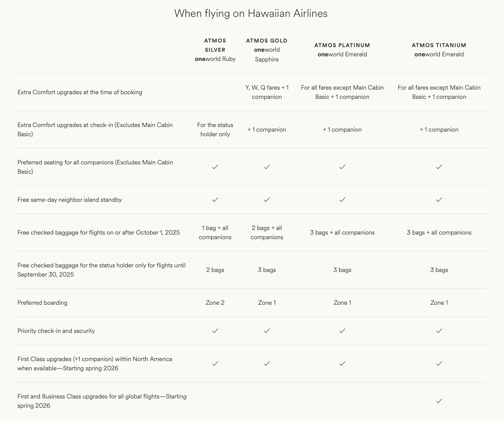
Task: Click the Atmos Silver First Class upgrades checkmark
Action: [215, 364]
